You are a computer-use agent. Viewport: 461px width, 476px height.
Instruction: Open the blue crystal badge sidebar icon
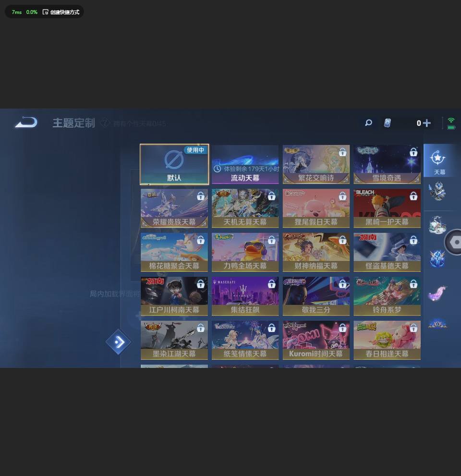437,259
